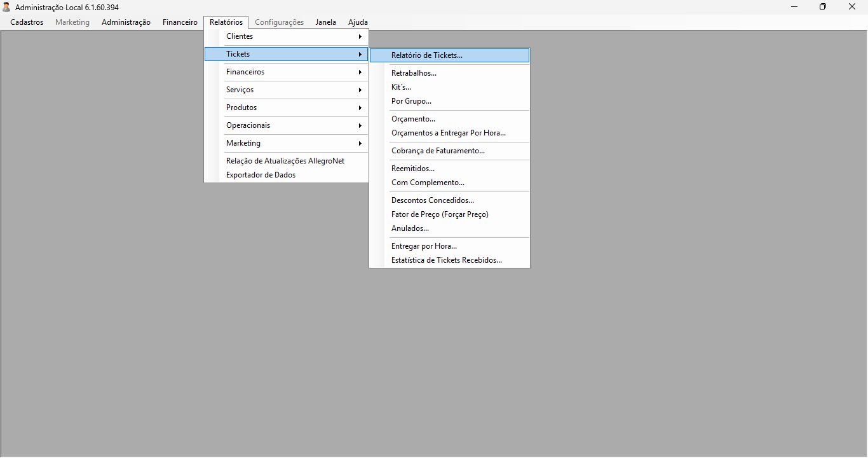
Task: Choose Por Grupo report option
Action: tap(449, 101)
